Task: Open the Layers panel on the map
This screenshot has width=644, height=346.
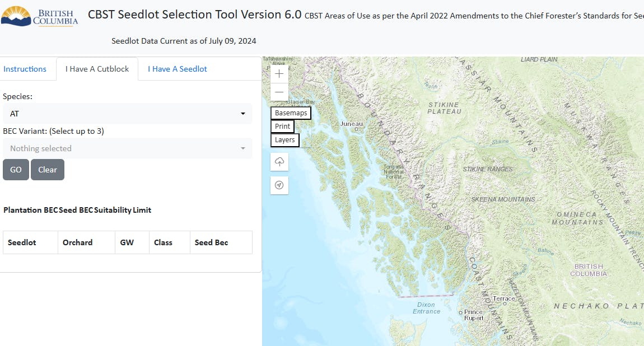Action: pyautogui.click(x=284, y=139)
